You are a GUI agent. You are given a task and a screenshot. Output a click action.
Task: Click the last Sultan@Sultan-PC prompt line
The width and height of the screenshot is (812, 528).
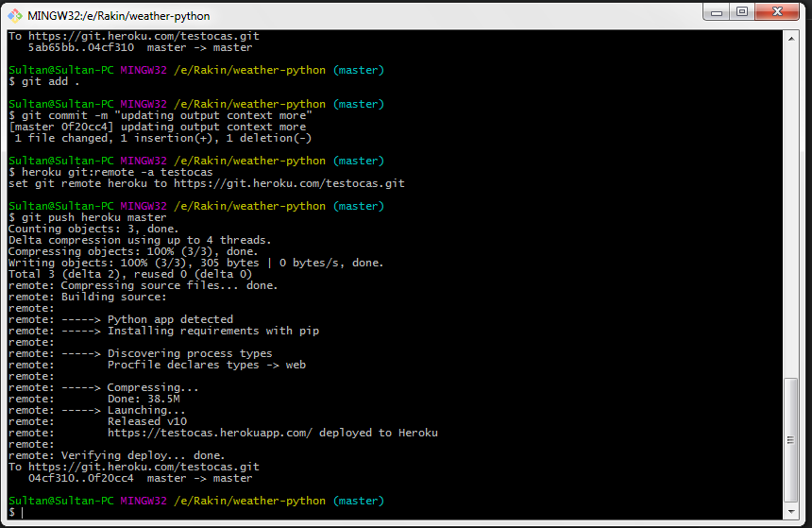[196, 501]
